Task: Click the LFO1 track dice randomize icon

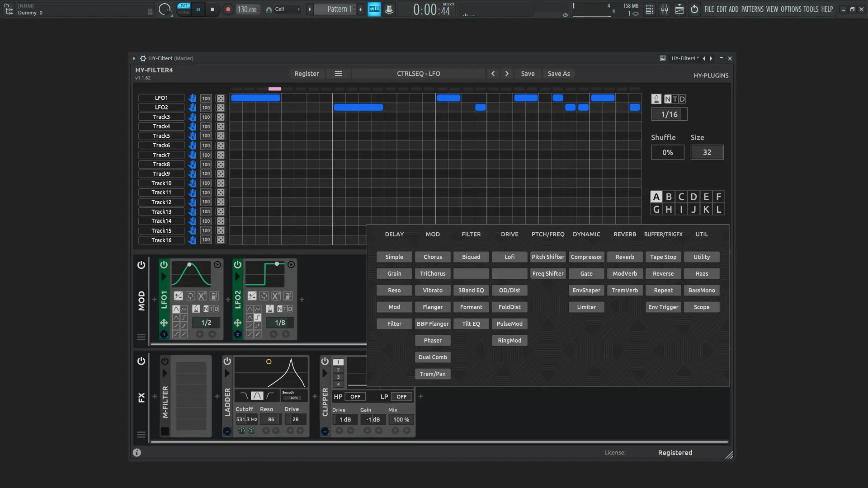Action: coord(221,98)
